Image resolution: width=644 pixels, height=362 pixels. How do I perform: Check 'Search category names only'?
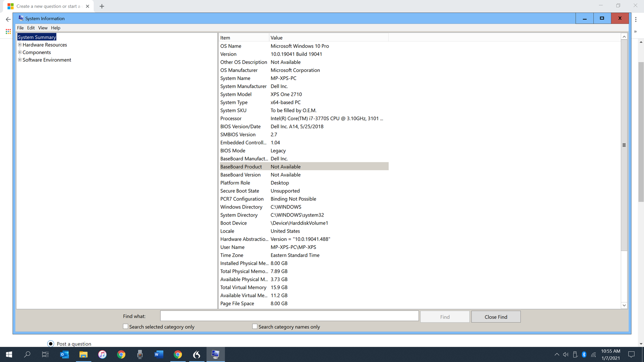pyautogui.click(x=255, y=326)
